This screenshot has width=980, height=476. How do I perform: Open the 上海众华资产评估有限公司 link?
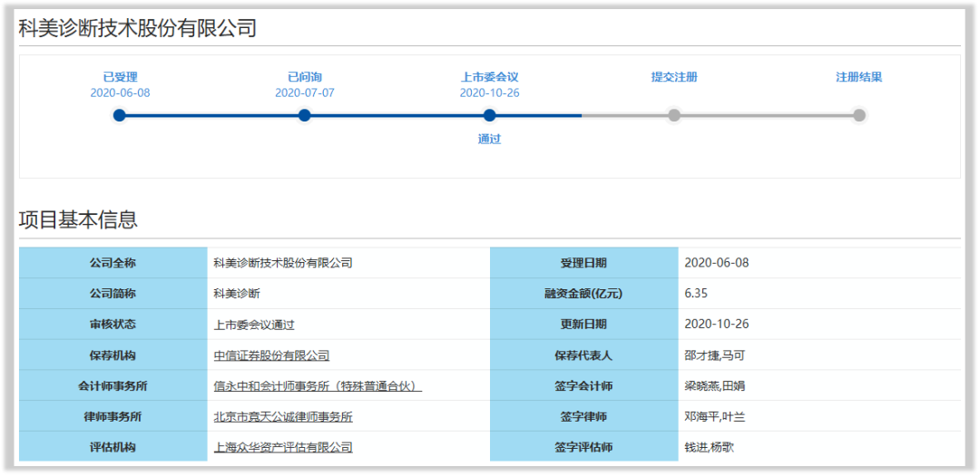tap(283, 447)
